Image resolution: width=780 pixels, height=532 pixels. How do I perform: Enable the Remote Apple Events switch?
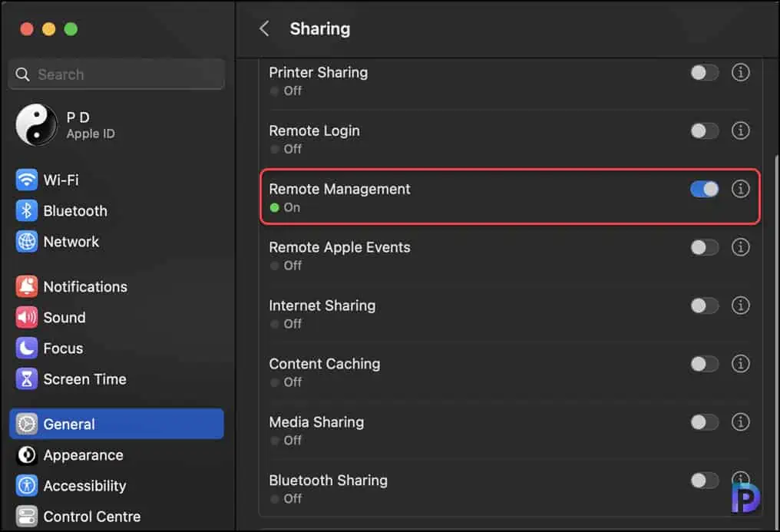point(705,247)
